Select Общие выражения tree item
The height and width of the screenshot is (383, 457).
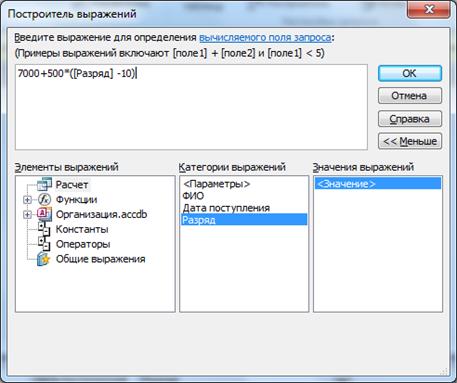(100, 259)
